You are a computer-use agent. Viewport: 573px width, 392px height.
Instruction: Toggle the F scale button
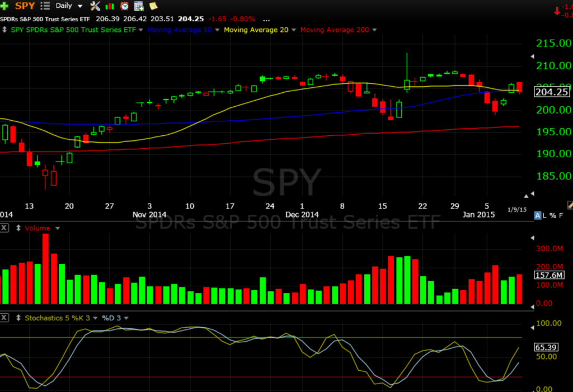pyautogui.click(x=561, y=215)
